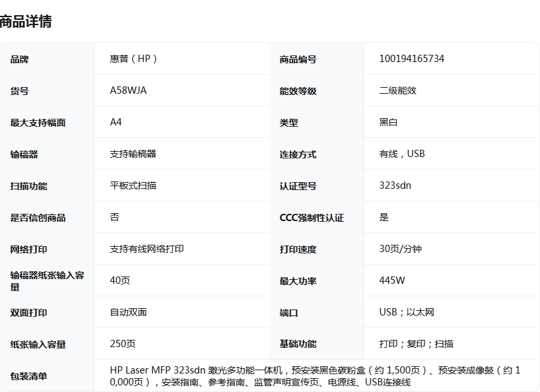The height and width of the screenshot is (392, 540).
Task: Click the item number A58WJA
Action: coord(128,90)
